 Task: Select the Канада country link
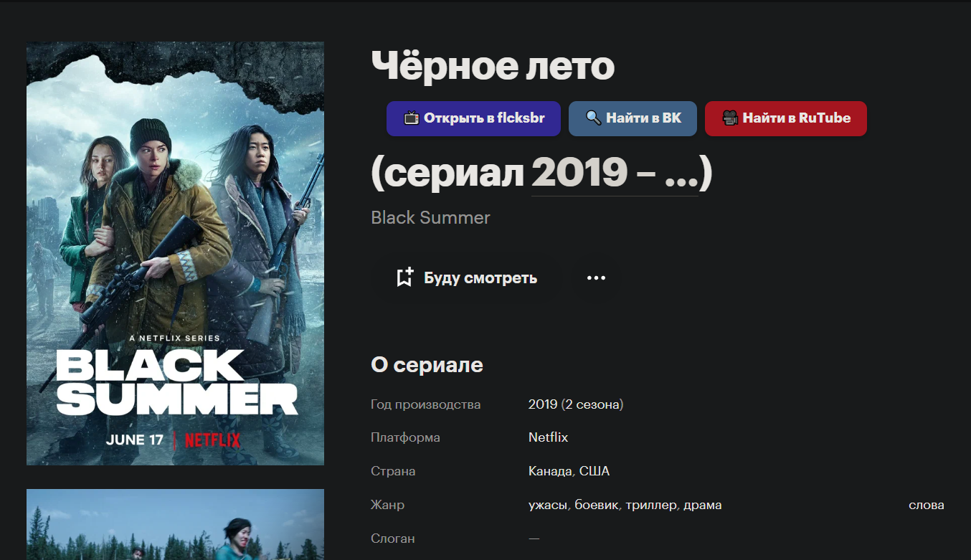point(550,471)
